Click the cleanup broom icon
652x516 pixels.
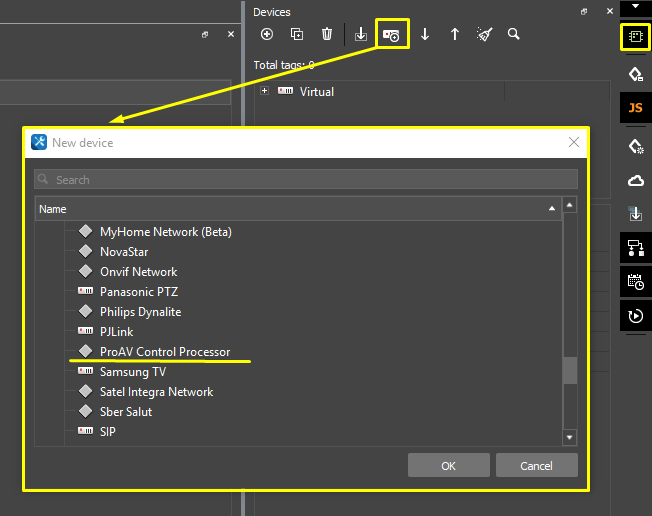tap(485, 34)
